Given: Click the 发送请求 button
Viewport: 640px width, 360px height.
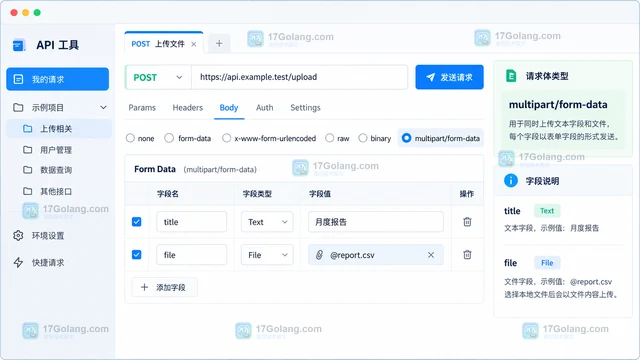Looking at the screenshot, I should click(x=449, y=77).
